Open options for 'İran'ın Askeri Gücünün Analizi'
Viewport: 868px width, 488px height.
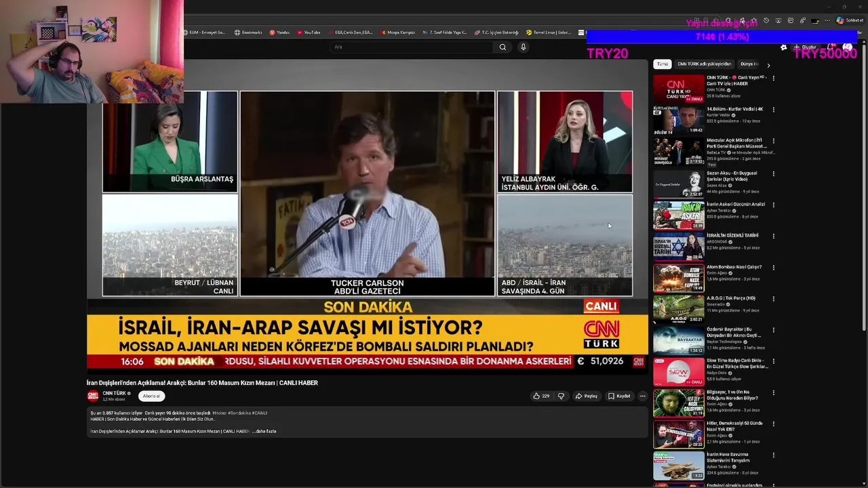click(x=774, y=205)
